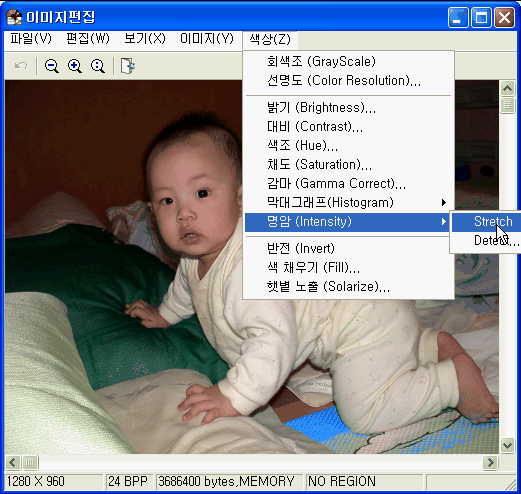The height and width of the screenshot is (494, 521).
Task: Minimize the 이미지편집 window
Action: (x=458, y=18)
